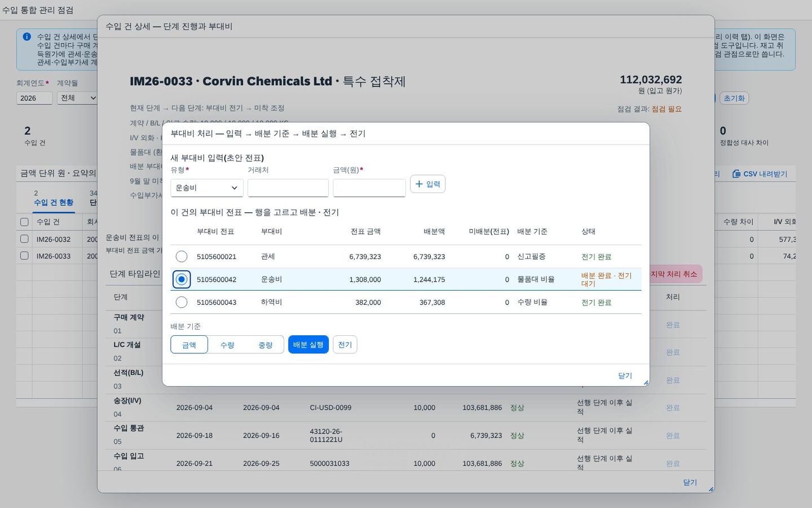812x508 pixels.
Task: Toggle the select-all checkbox in the 수입 건 table header
Action: point(24,222)
